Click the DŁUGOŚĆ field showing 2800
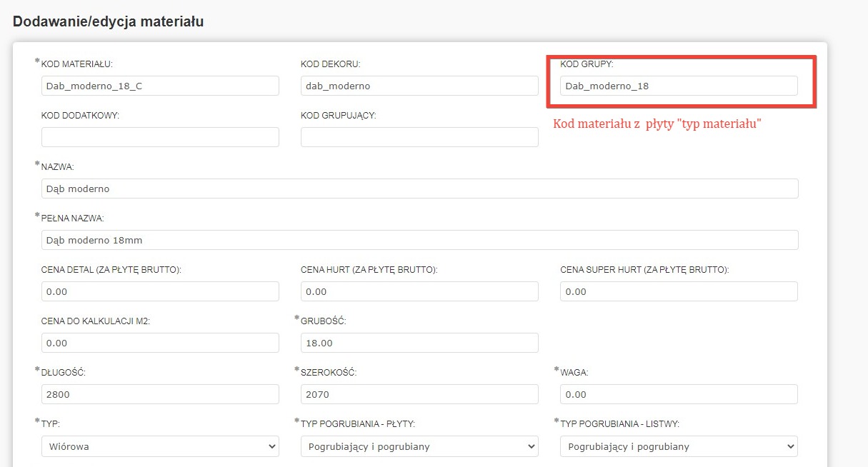 (160, 394)
